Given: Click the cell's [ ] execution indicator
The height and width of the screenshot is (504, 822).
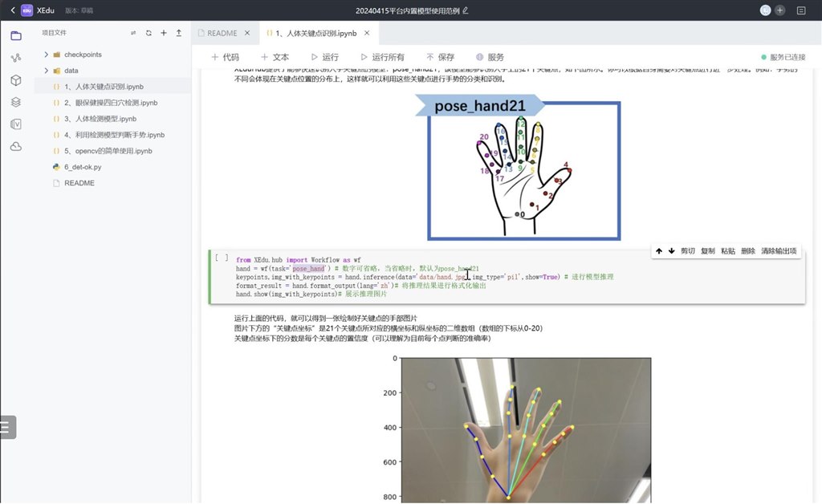Looking at the screenshot, I should [x=222, y=258].
